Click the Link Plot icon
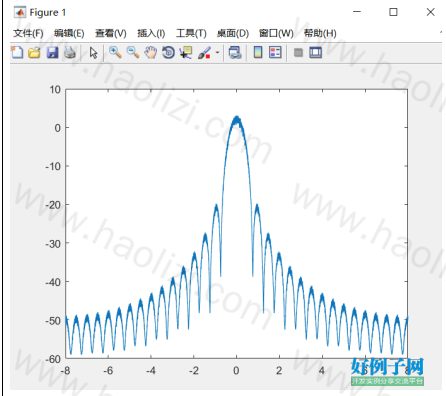This screenshot has height=396, width=446. pos(235,53)
